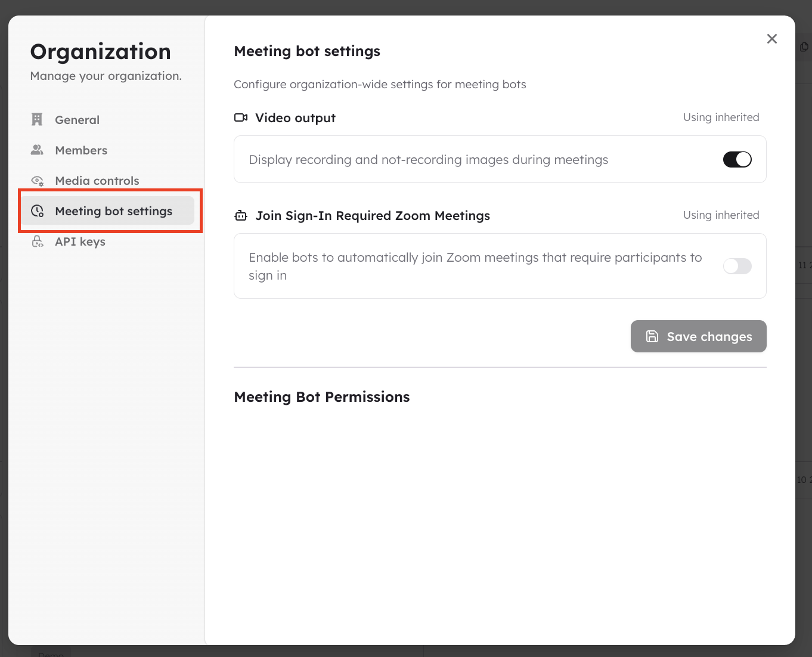Click the Members people icon

click(37, 150)
